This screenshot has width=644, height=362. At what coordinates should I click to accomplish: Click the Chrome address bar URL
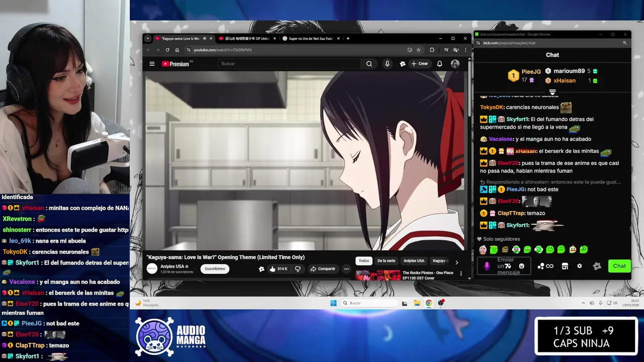point(223,50)
